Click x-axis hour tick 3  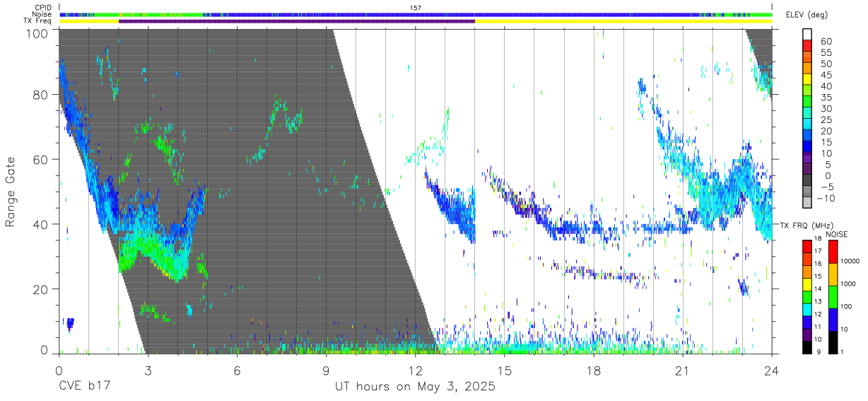pos(147,371)
